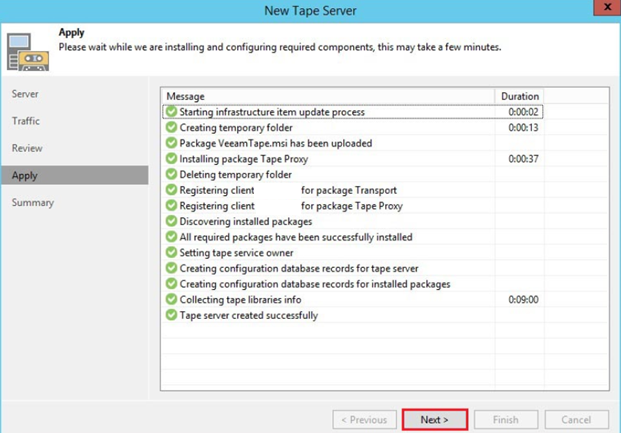Screen dimensions: 621x433
Task: Open the Review step in sidebar
Action: tap(27, 148)
